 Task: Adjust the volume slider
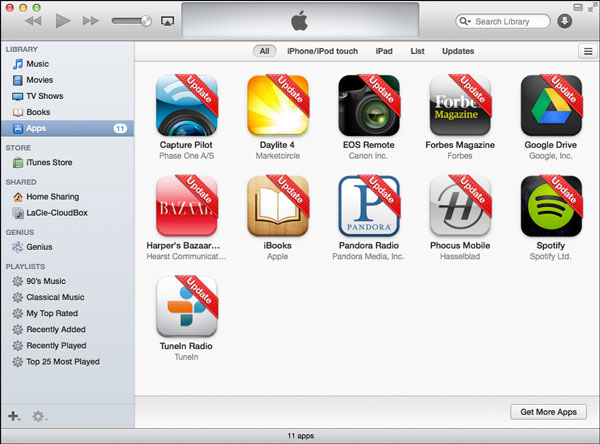click(131, 21)
